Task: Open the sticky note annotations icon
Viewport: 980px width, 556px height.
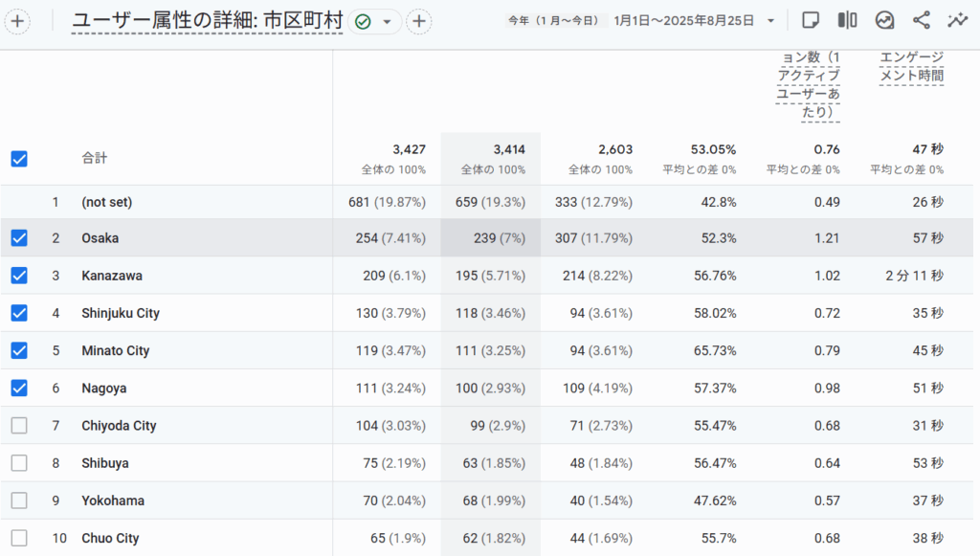Action: (811, 20)
